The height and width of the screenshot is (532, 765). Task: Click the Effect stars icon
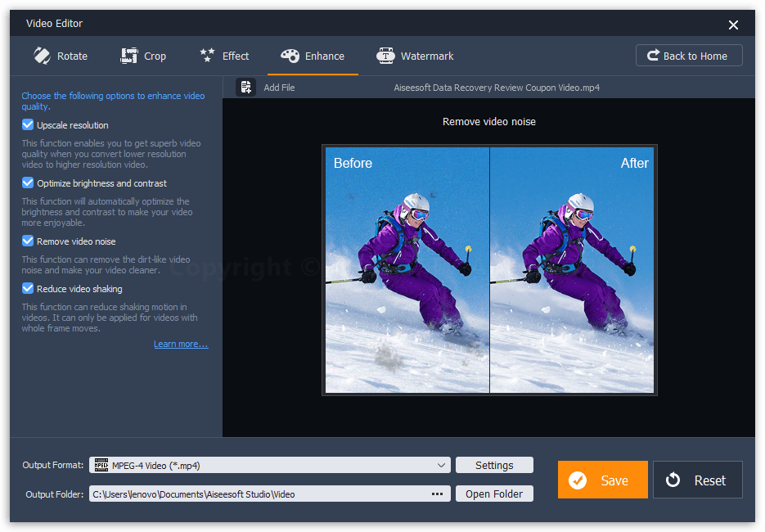coord(207,55)
